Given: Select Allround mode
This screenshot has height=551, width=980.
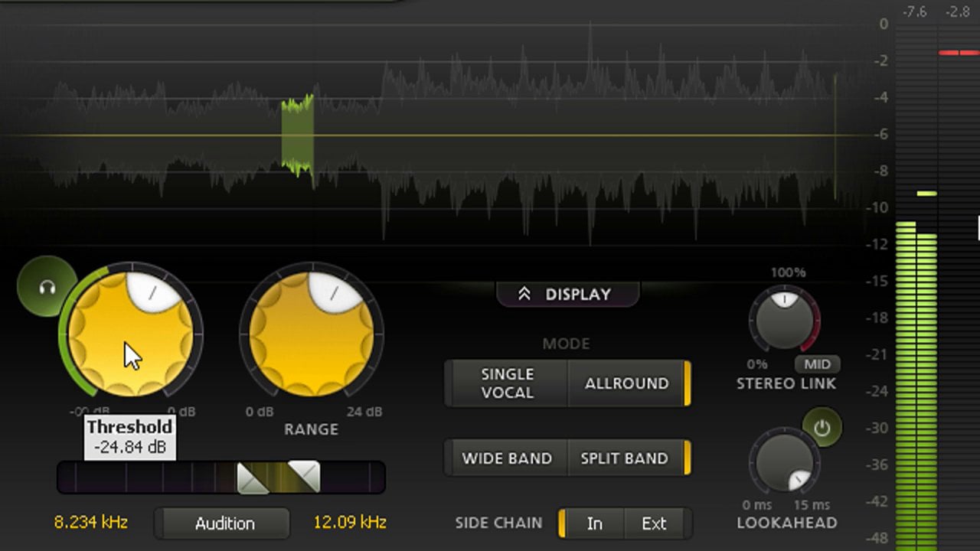Looking at the screenshot, I should point(626,383).
